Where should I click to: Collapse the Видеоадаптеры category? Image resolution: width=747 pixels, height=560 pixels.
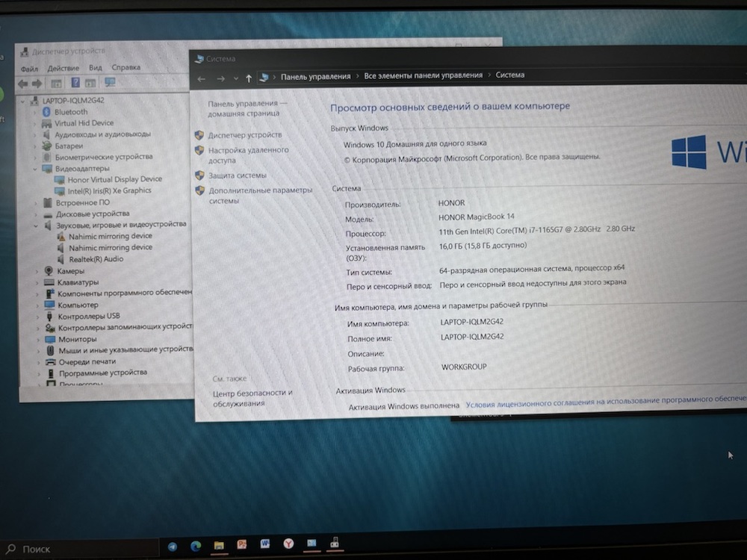tap(37, 168)
